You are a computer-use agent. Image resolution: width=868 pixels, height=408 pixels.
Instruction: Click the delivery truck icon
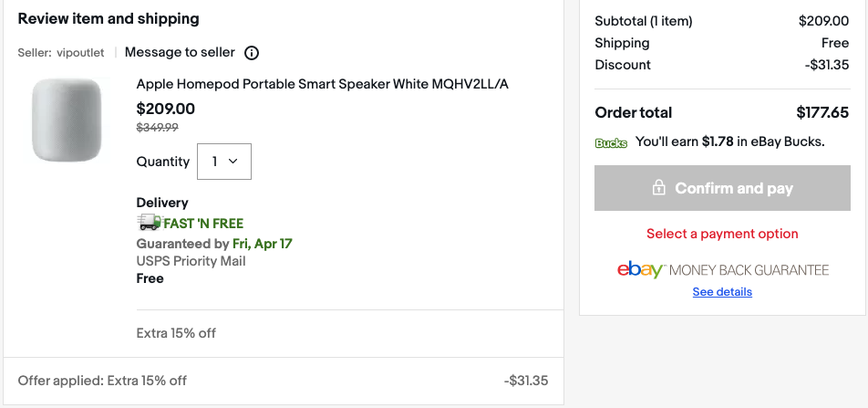click(x=149, y=222)
